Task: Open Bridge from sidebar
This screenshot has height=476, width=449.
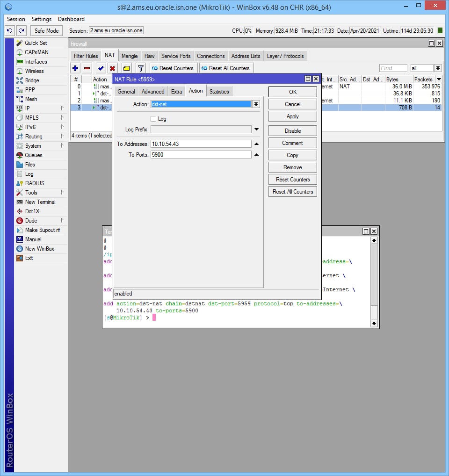Action: (32, 80)
